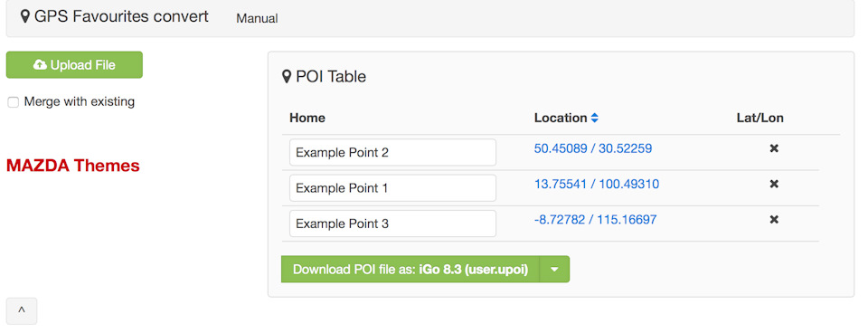The image size is (868, 333).
Task: Click the scroll-to-top caret button
Action: coord(22,311)
